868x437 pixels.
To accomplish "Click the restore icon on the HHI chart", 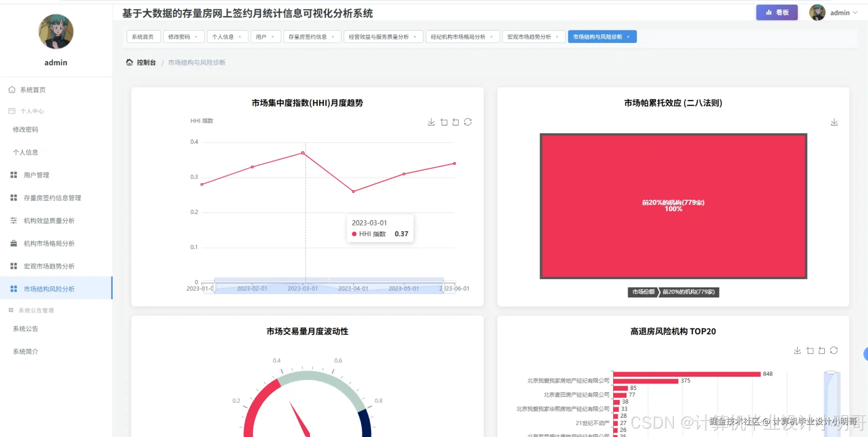I will coord(468,122).
